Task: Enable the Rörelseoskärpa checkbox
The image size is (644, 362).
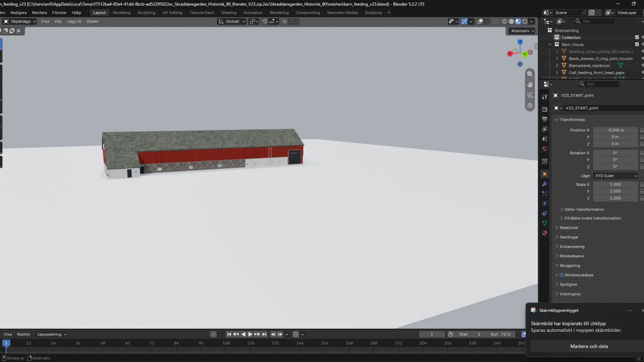Action: [x=561, y=275]
